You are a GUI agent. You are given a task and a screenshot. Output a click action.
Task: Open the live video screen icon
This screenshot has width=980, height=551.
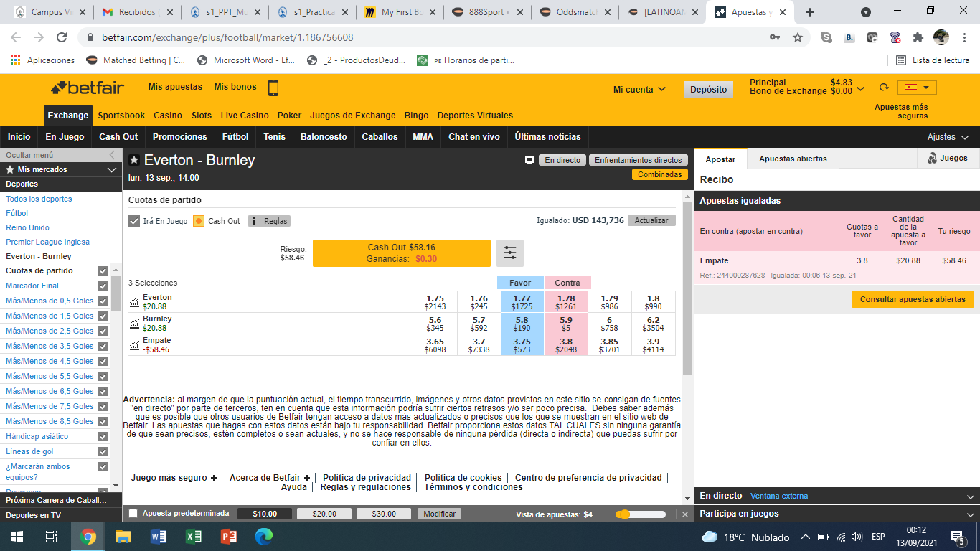529,160
